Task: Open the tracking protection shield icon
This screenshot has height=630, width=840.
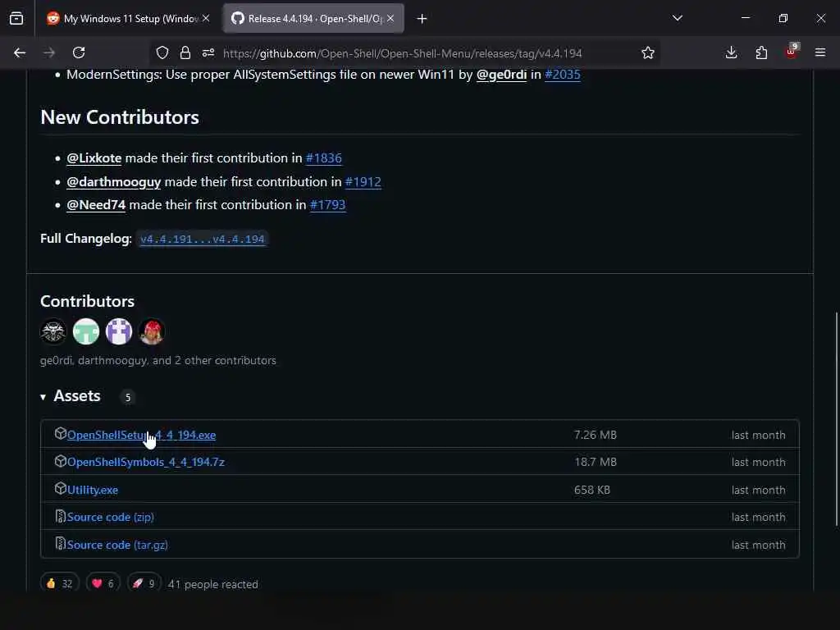Action: click(x=162, y=52)
